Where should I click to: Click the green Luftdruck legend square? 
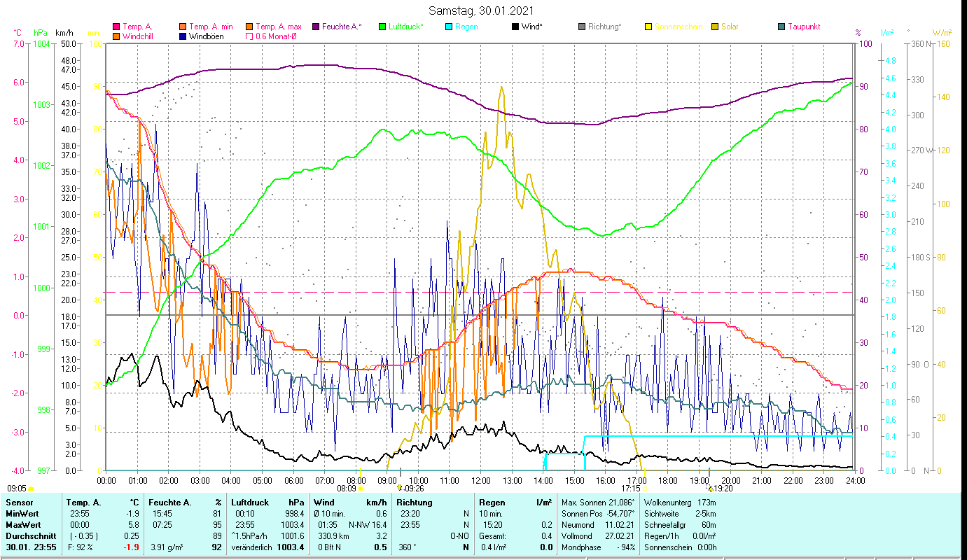382,27
